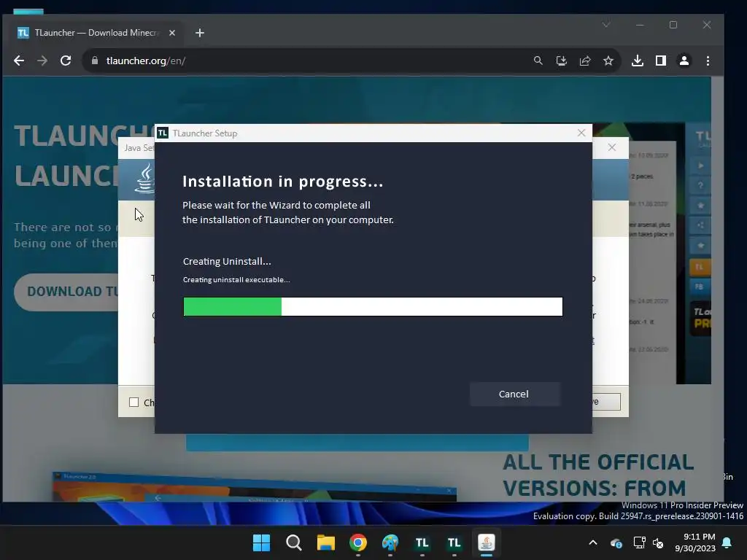Click the TL icon in Setup title bar

click(x=163, y=133)
